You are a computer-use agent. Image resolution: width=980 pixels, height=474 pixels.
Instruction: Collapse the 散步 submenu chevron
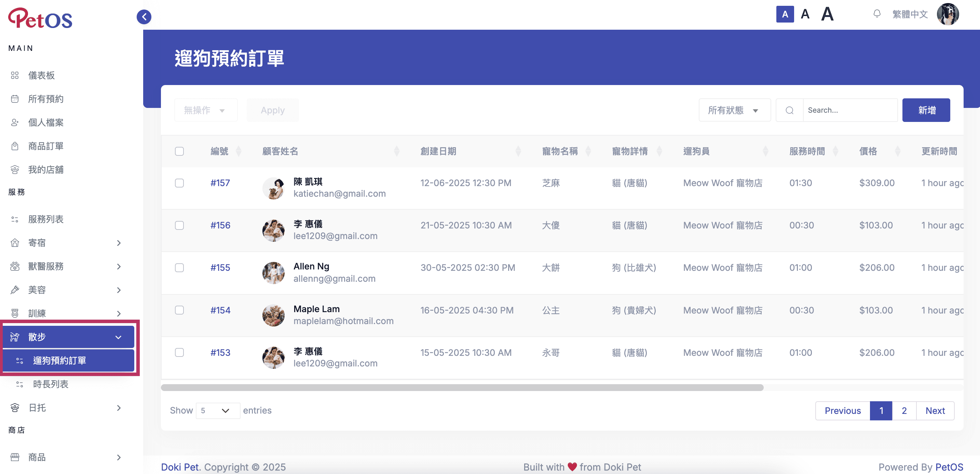tap(118, 337)
